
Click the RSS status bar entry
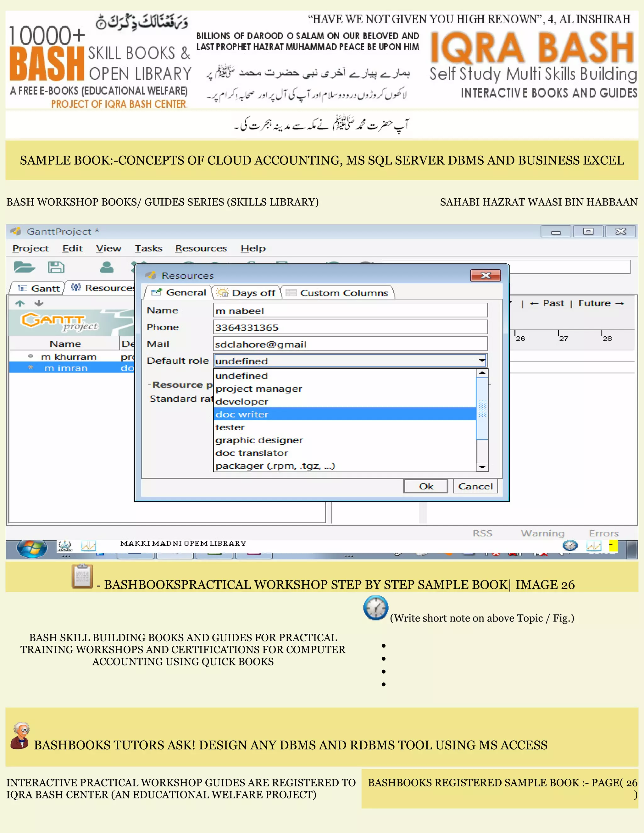point(482,533)
